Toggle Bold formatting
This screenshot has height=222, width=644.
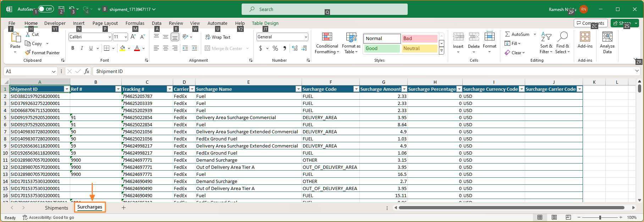(x=73, y=48)
